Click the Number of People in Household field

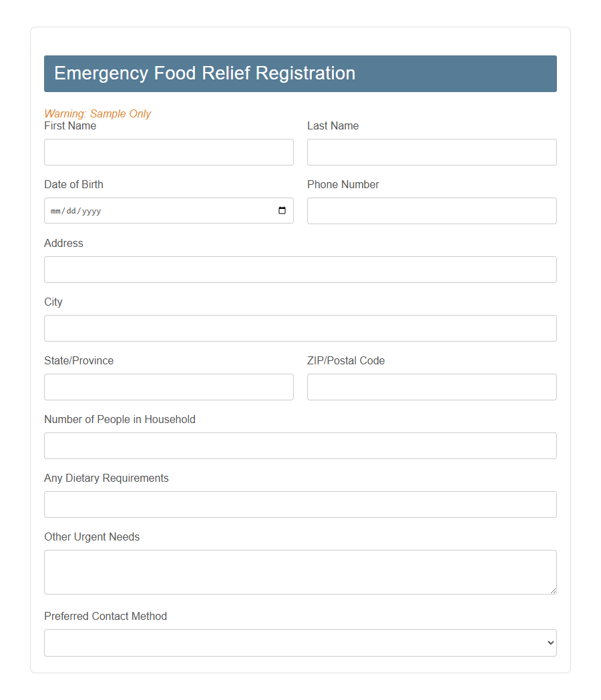[x=300, y=446]
